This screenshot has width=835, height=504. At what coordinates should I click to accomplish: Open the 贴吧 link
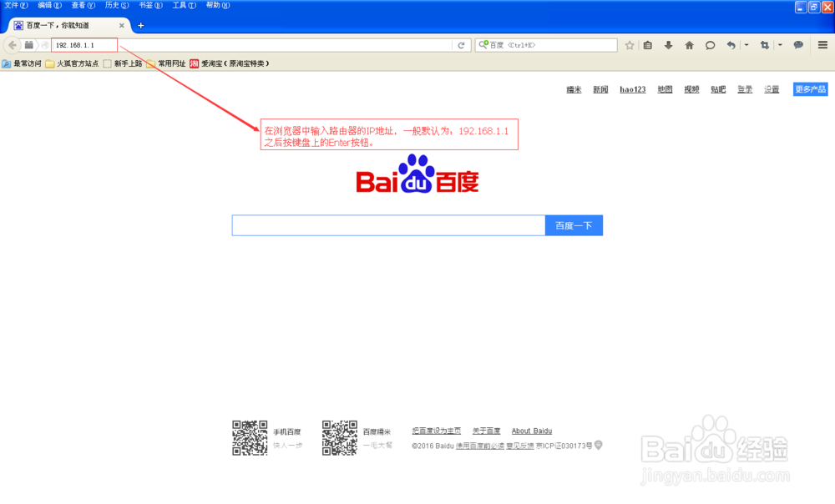(718, 89)
